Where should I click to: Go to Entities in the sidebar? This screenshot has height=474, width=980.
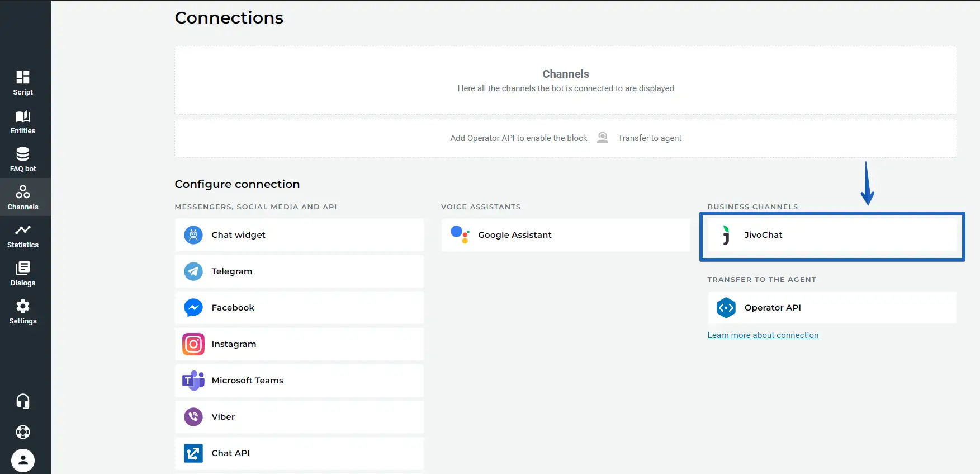tap(23, 121)
